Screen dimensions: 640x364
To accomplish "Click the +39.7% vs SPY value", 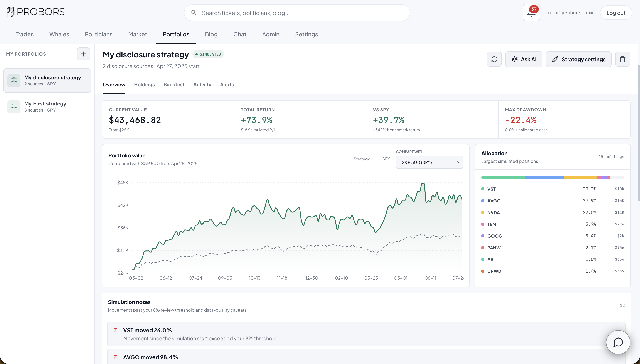I will click(x=389, y=120).
